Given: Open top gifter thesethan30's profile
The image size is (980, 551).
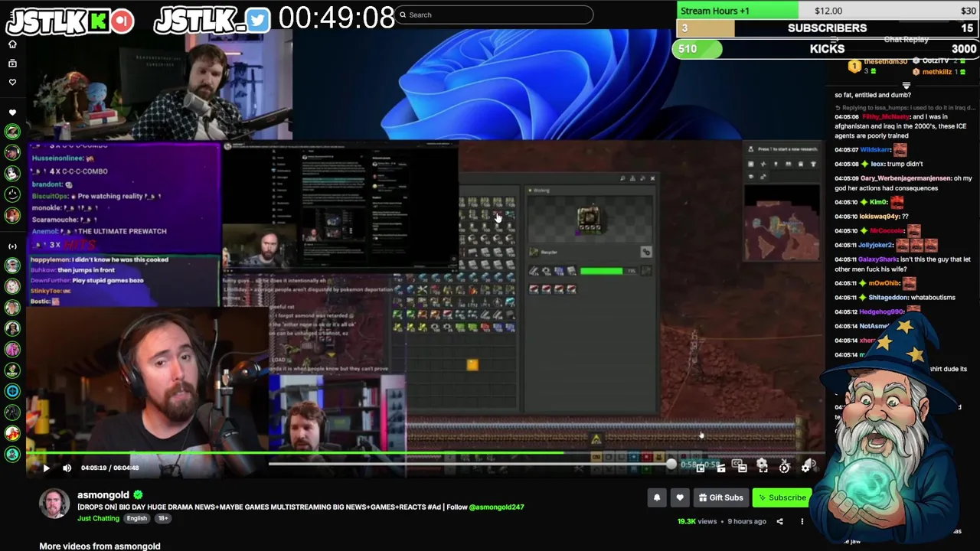Looking at the screenshot, I should (886, 61).
